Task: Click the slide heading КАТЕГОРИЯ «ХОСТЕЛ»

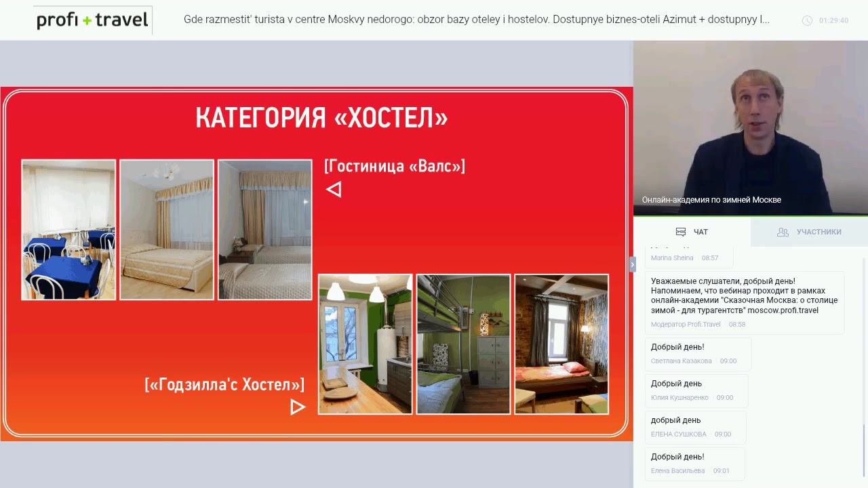Action: click(x=322, y=118)
